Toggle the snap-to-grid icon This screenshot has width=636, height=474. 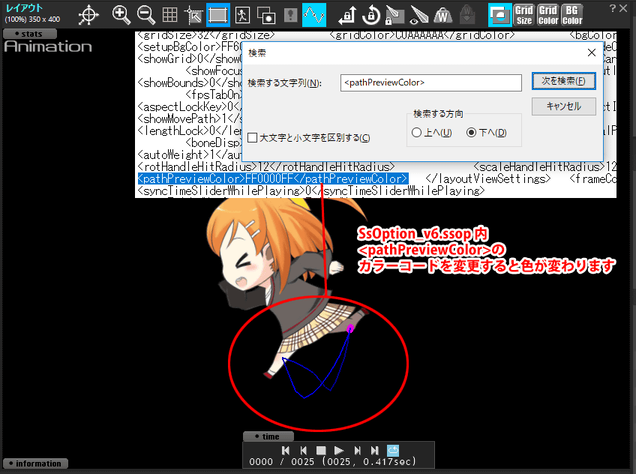coord(193,15)
